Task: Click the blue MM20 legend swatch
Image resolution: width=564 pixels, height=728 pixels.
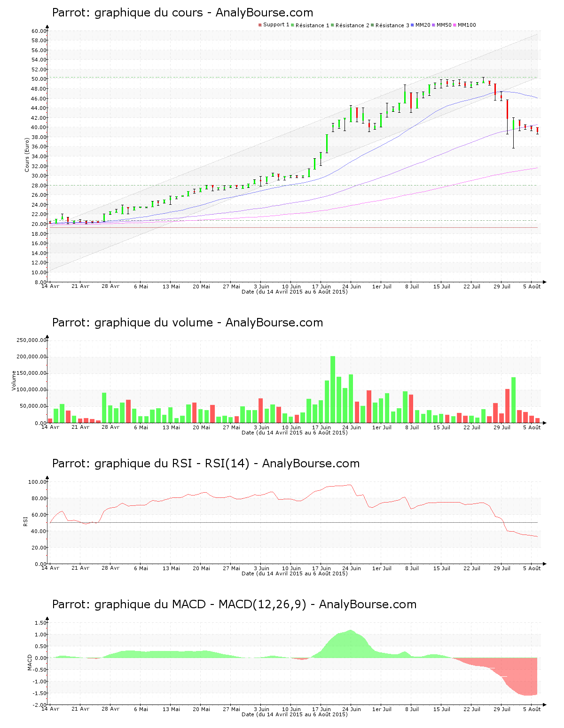Action: tap(413, 25)
